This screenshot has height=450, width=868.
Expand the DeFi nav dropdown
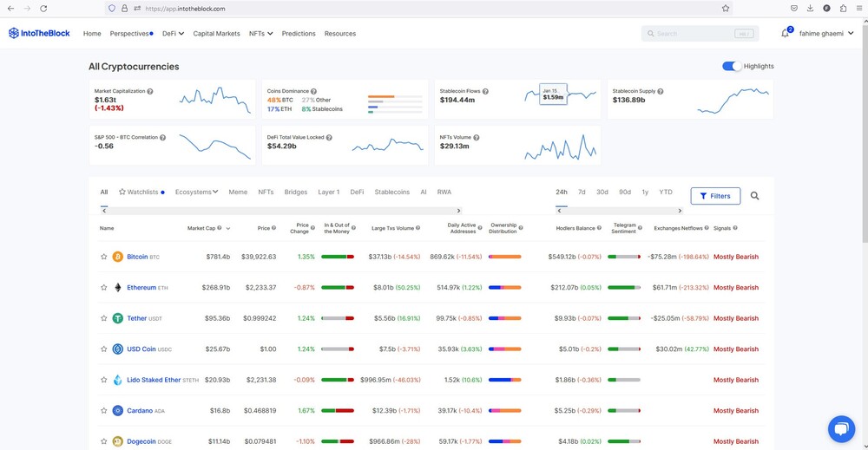point(174,34)
